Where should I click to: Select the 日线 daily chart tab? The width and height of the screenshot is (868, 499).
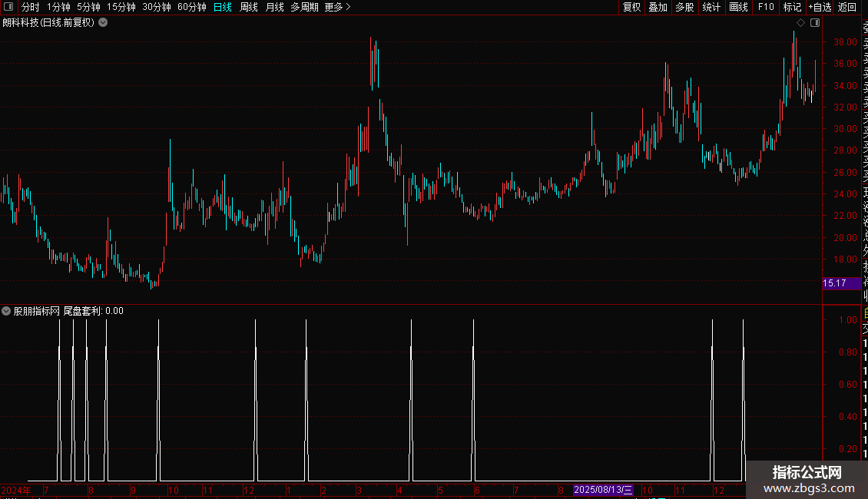(x=223, y=7)
